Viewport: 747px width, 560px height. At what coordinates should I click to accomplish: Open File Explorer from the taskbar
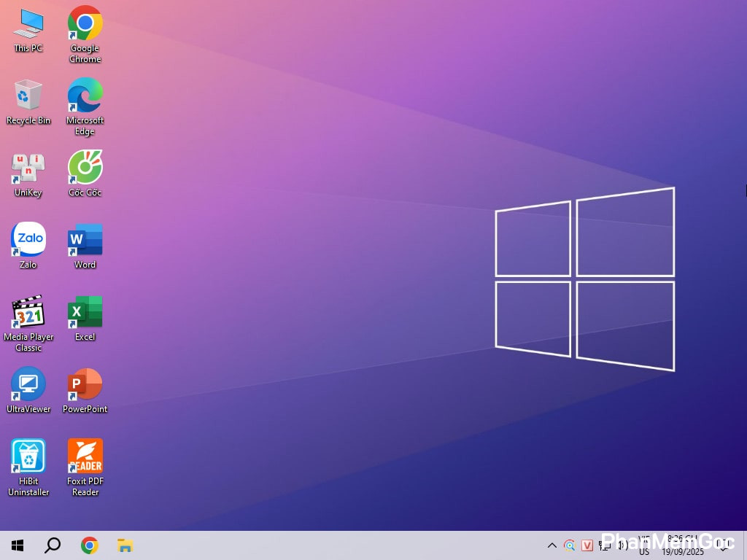(125, 545)
